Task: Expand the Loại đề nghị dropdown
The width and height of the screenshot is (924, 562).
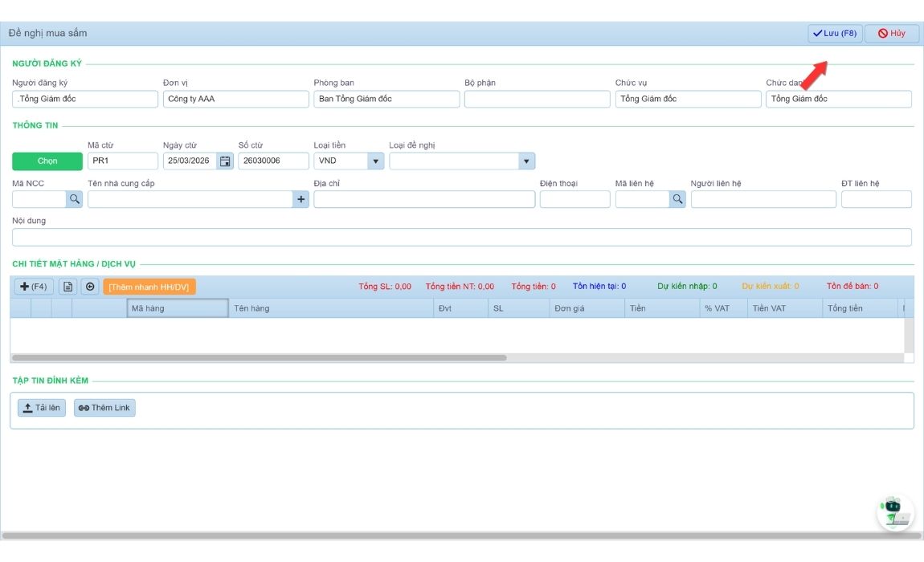Action: 526,161
